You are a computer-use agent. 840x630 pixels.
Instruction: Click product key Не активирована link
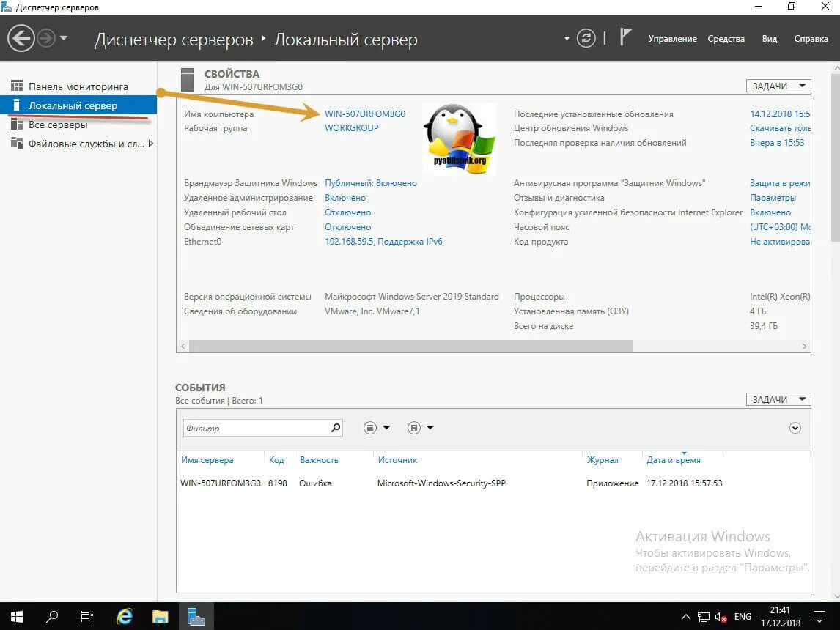pos(780,242)
